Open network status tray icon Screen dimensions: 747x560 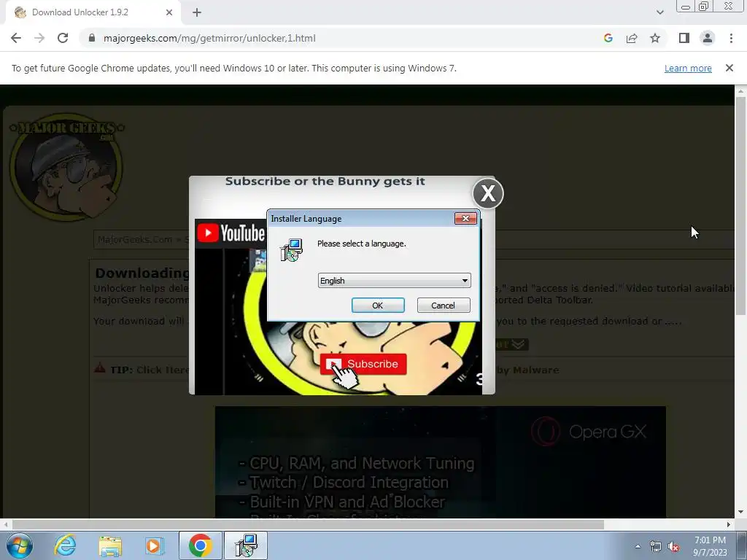pos(656,546)
